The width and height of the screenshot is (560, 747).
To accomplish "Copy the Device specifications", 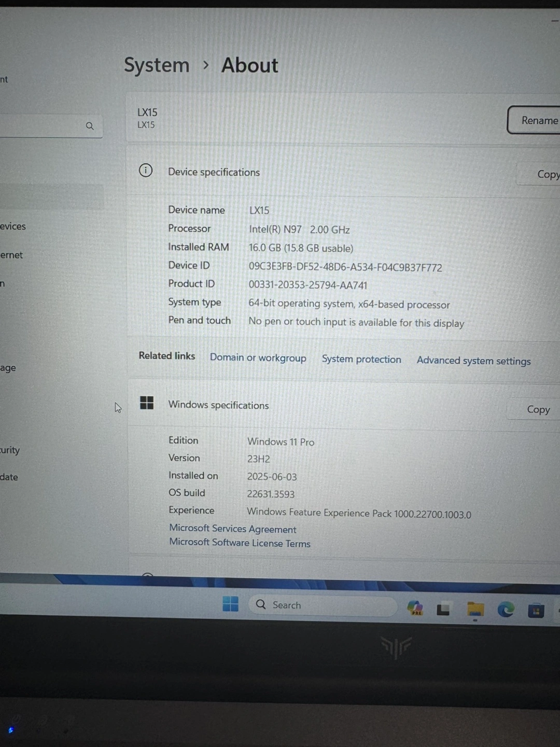I will [539, 174].
